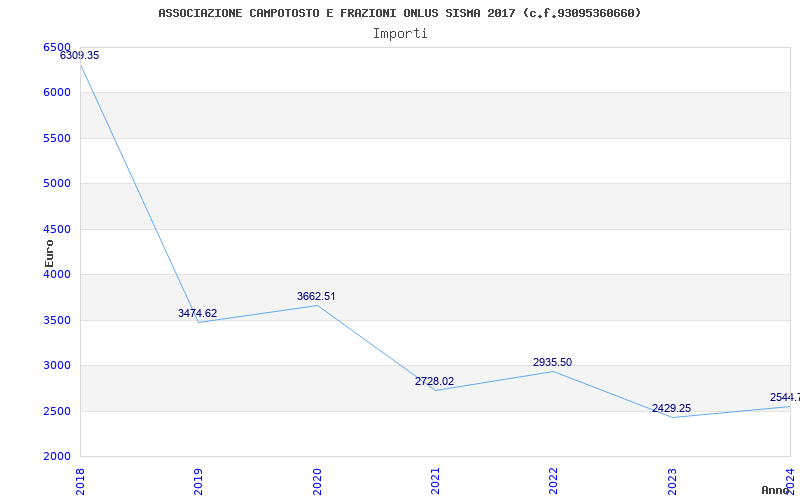This screenshot has width=800, height=500.
Task: Click the 6309.35 data label
Action: pos(80,56)
